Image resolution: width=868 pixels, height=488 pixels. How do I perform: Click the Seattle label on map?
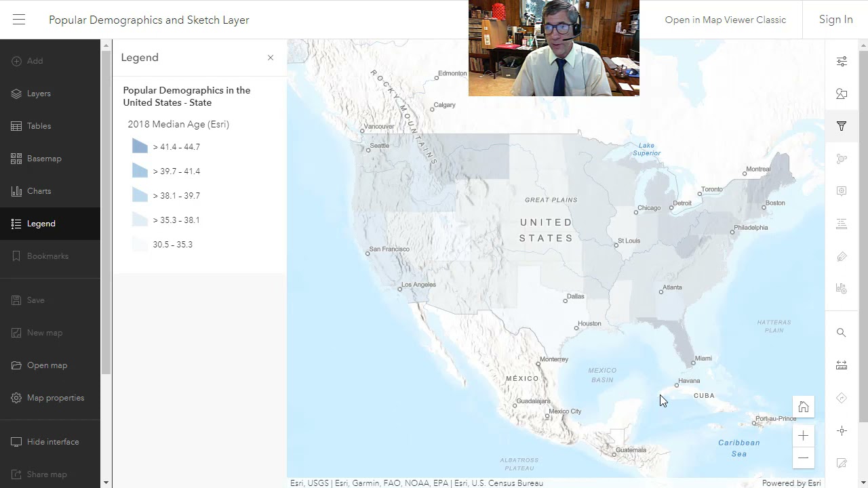tap(380, 146)
